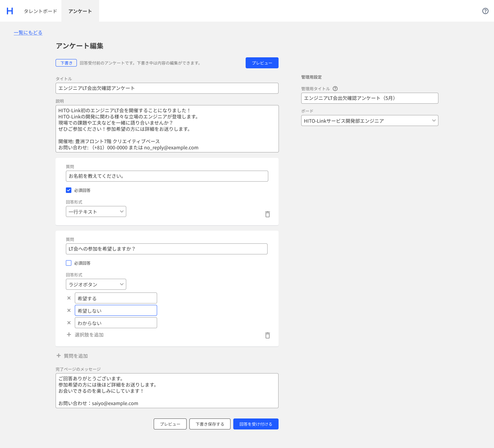Click the HITO-Link H logo
Image resolution: width=494 pixels, height=448 pixels.
[10, 11]
